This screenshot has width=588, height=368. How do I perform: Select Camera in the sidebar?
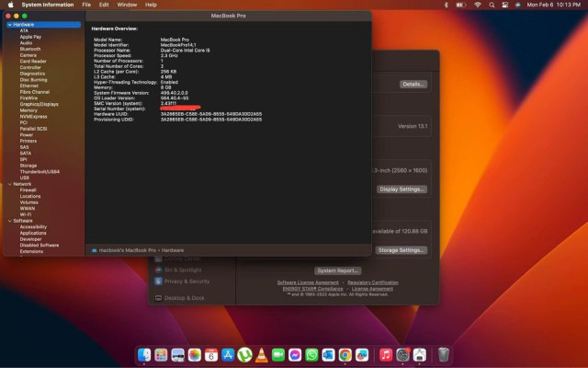28,55
